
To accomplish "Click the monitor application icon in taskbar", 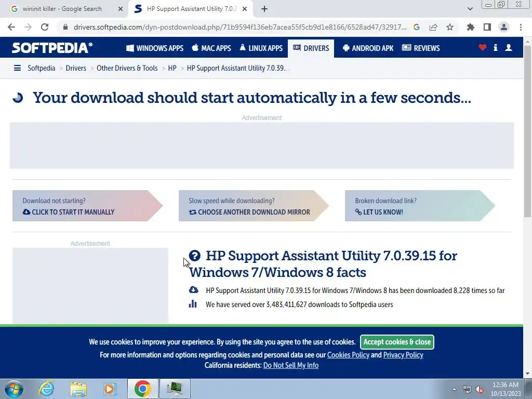I will pyautogui.click(x=175, y=389).
